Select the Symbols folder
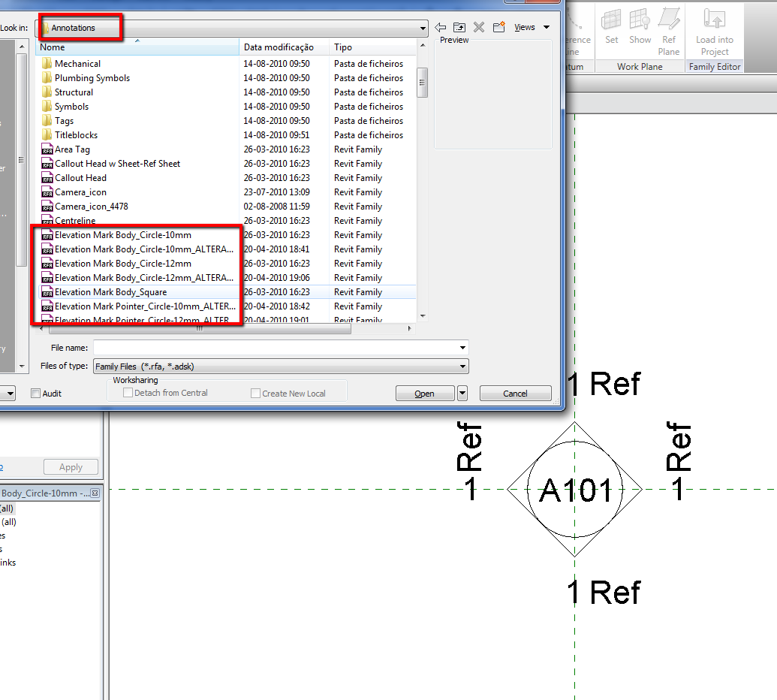The width and height of the screenshot is (777, 700). [x=71, y=107]
